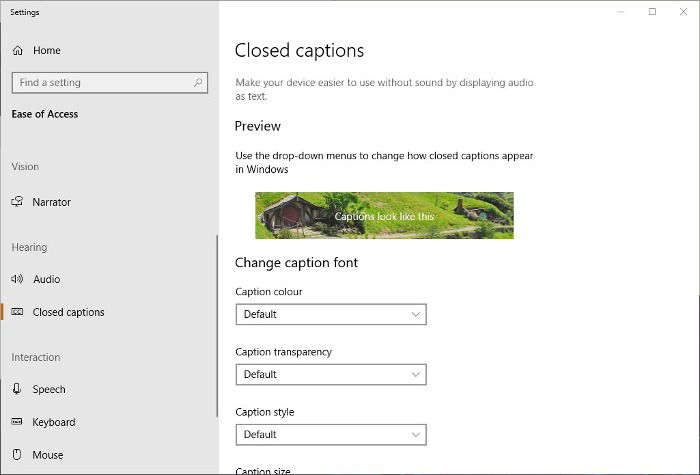Navigate to Keyboard settings
The height and width of the screenshot is (475, 700).
[x=54, y=422]
